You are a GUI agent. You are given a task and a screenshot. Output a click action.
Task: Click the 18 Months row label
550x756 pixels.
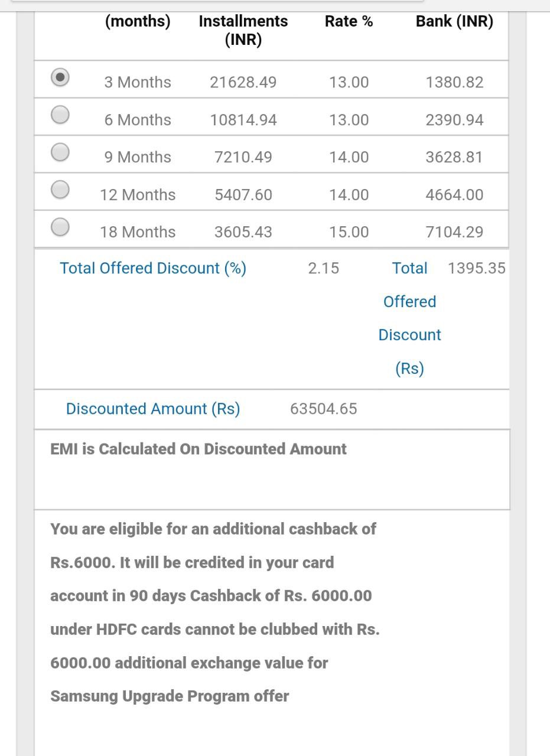coord(138,232)
